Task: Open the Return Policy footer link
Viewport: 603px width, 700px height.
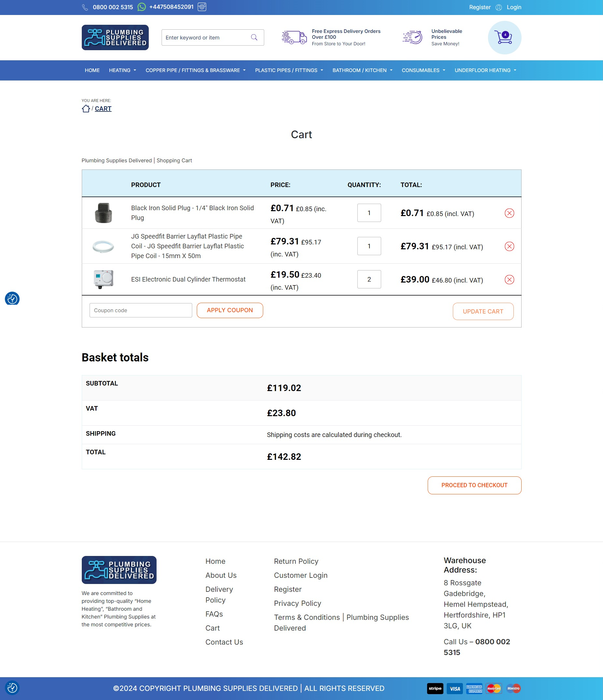Action: (296, 561)
